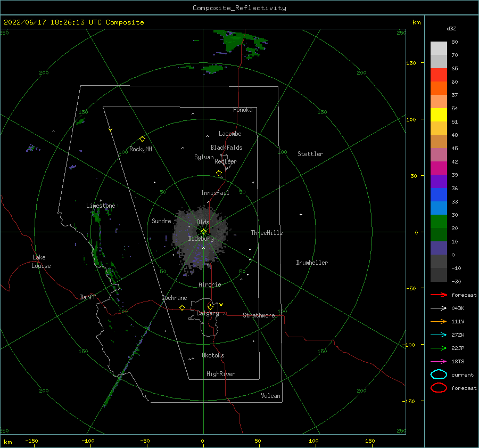Click the cyan 27ZW arrow icon
This screenshot has width=479, height=448.
click(x=439, y=335)
